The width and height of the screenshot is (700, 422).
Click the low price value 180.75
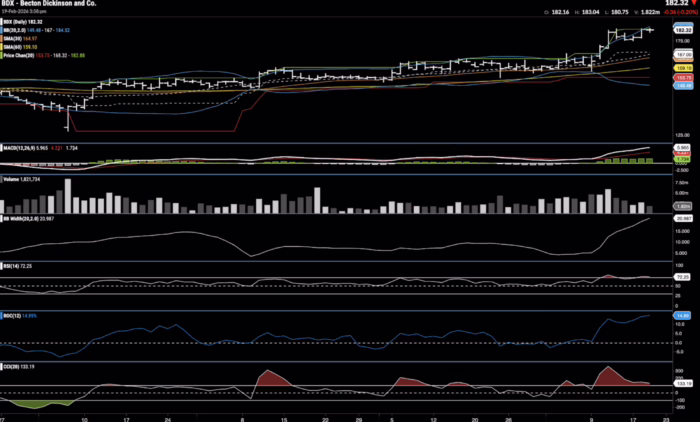coord(620,12)
